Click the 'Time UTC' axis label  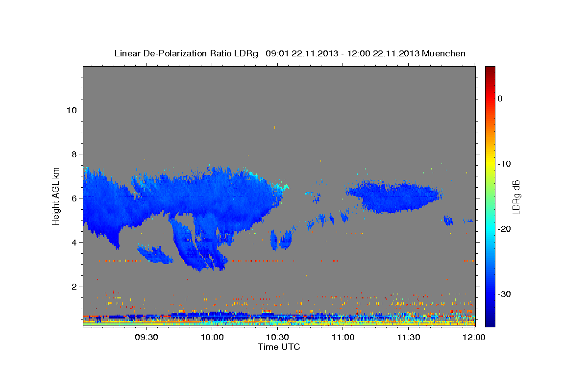pos(279,347)
